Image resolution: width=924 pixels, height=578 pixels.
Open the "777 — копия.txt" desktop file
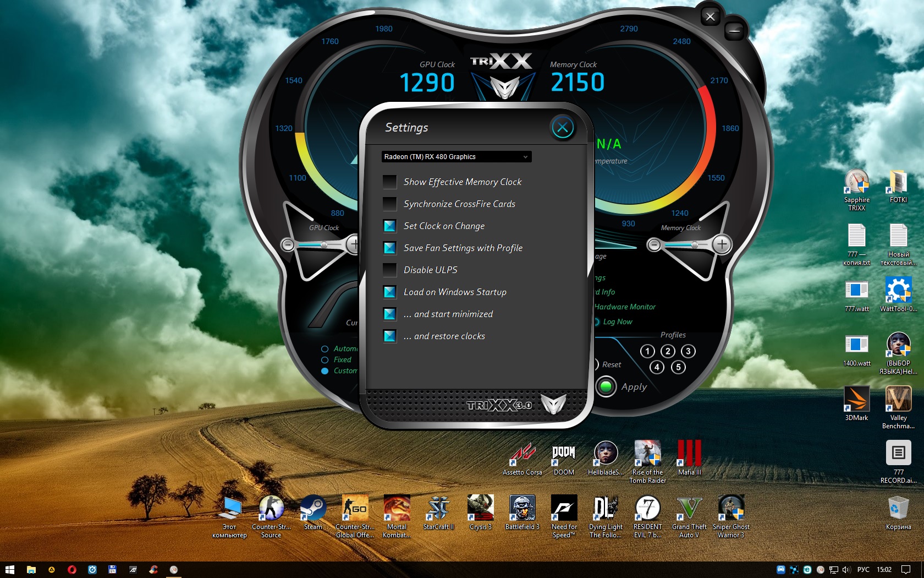(856, 245)
